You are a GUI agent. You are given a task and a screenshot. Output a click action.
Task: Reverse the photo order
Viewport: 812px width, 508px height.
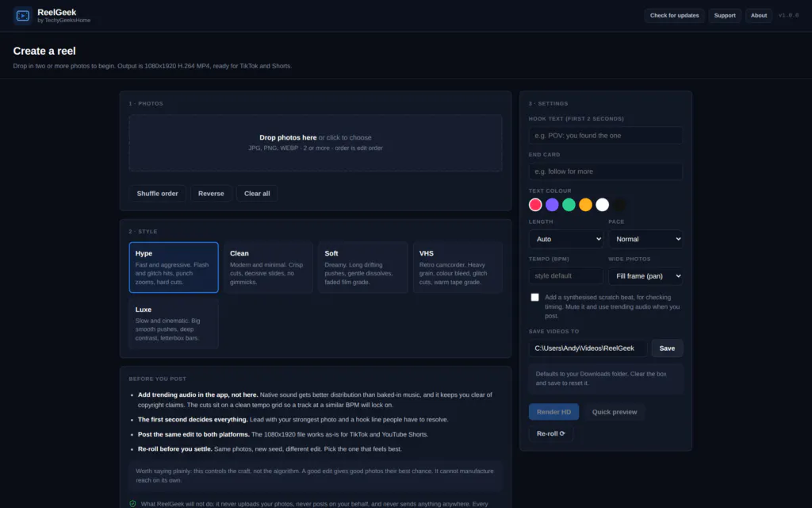coord(211,194)
